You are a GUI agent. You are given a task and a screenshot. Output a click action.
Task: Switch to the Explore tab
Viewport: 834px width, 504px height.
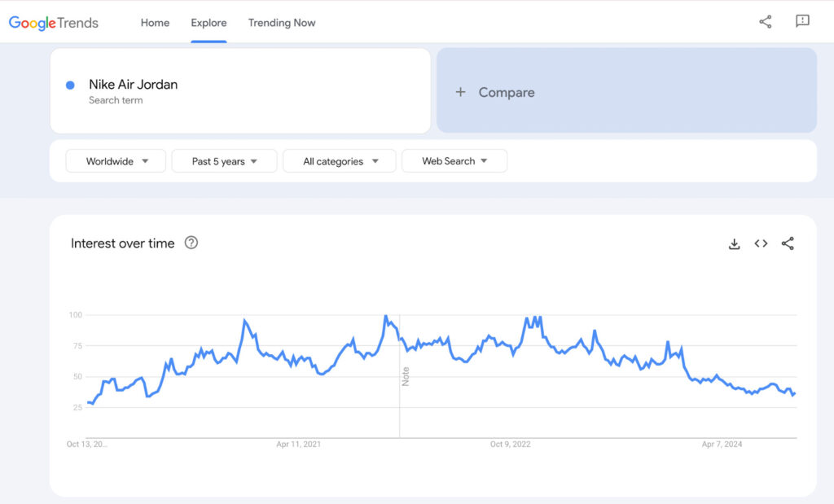coord(208,23)
